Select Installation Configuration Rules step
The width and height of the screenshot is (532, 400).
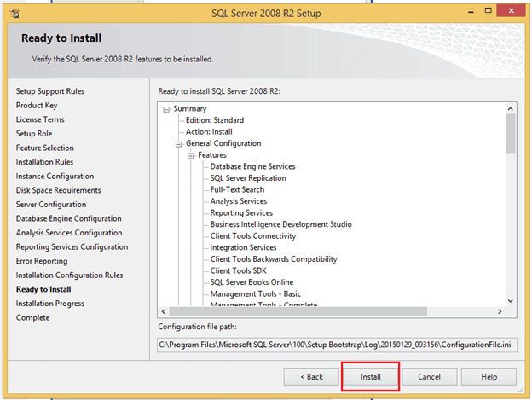pos(69,275)
